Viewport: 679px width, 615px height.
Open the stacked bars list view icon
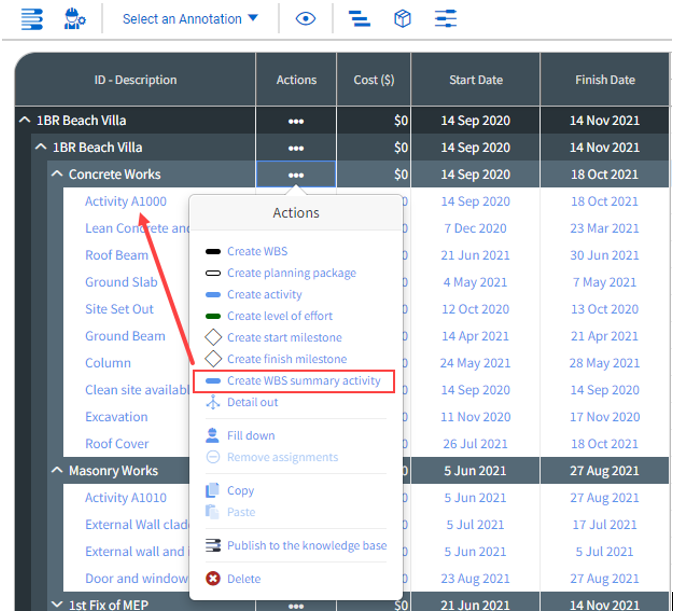tap(32, 19)
